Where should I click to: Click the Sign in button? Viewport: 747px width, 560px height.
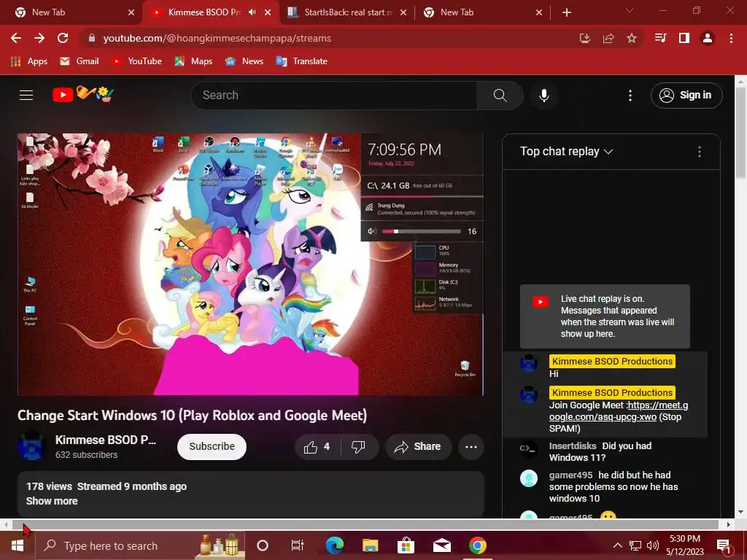[x=686, y=96]
